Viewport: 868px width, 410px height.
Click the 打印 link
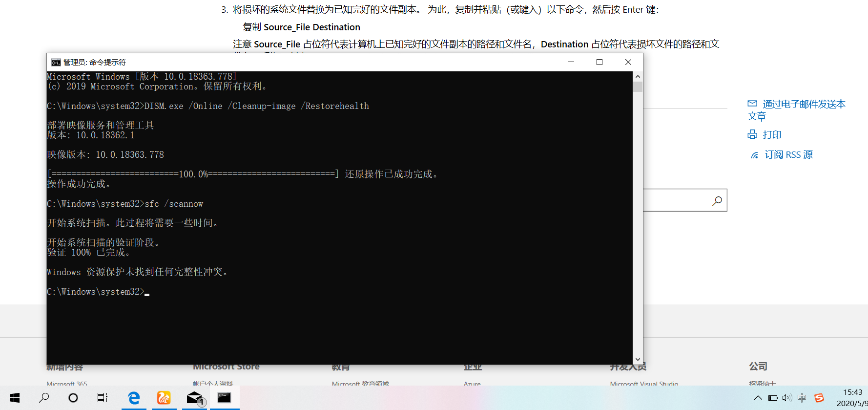tap(772, 134)
